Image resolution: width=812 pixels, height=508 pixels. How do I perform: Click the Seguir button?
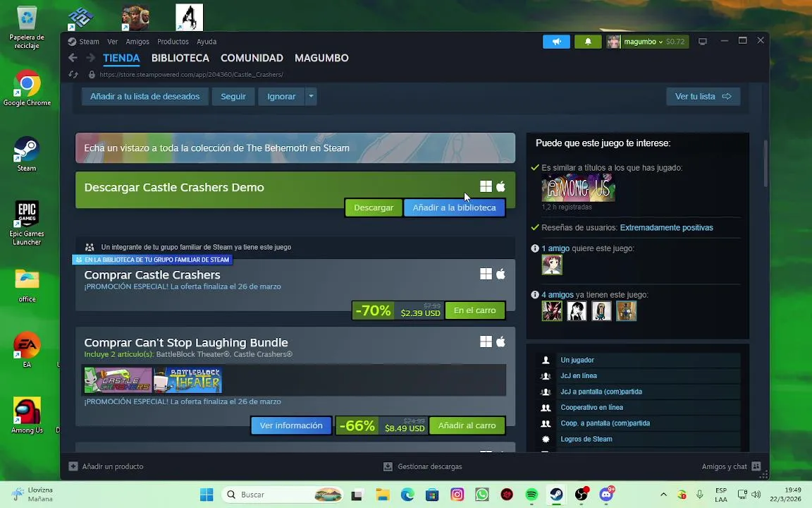point(233,97)
